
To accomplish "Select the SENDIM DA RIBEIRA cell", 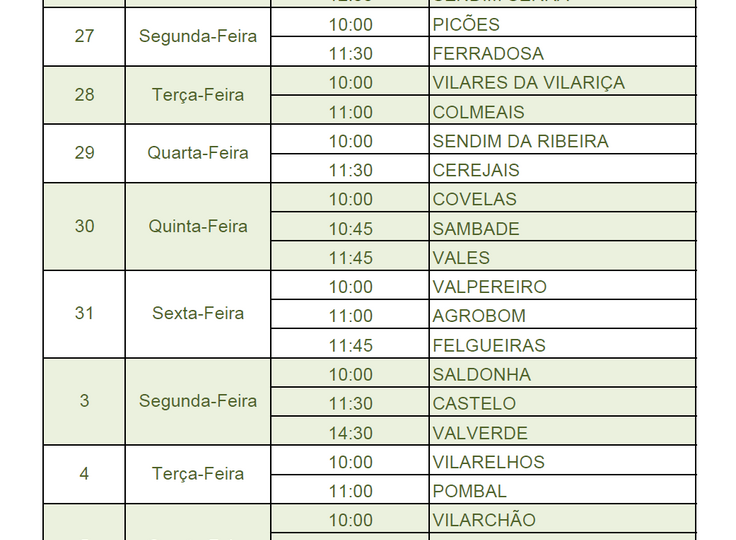I will click(562, 139).
